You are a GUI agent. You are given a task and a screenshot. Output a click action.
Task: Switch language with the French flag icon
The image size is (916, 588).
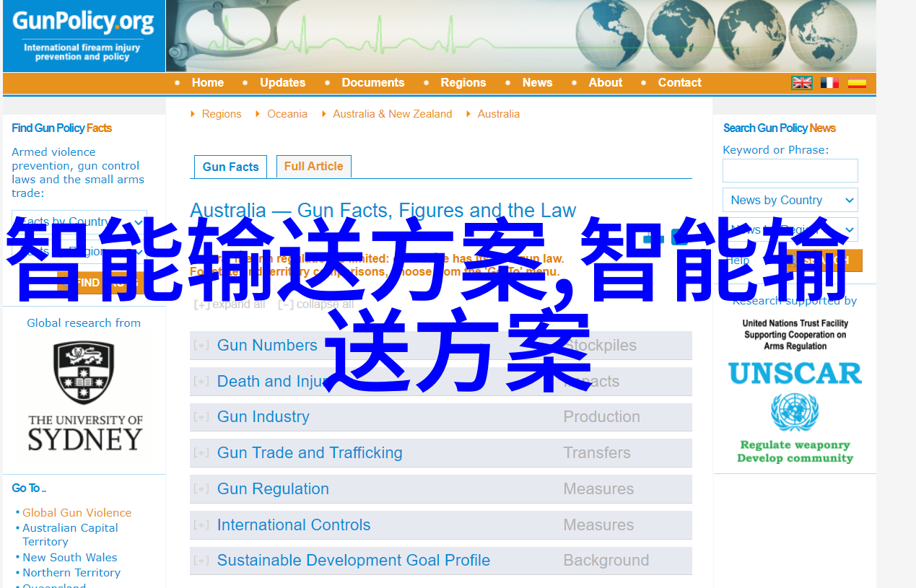pyautogui.click(x=829, y=83)
